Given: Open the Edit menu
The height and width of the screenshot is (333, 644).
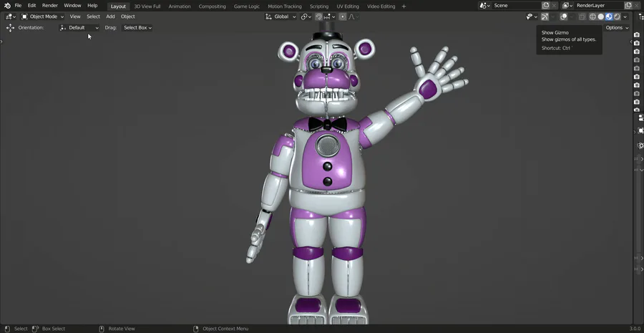Looking at the screenshot, I should pos(31,6).
